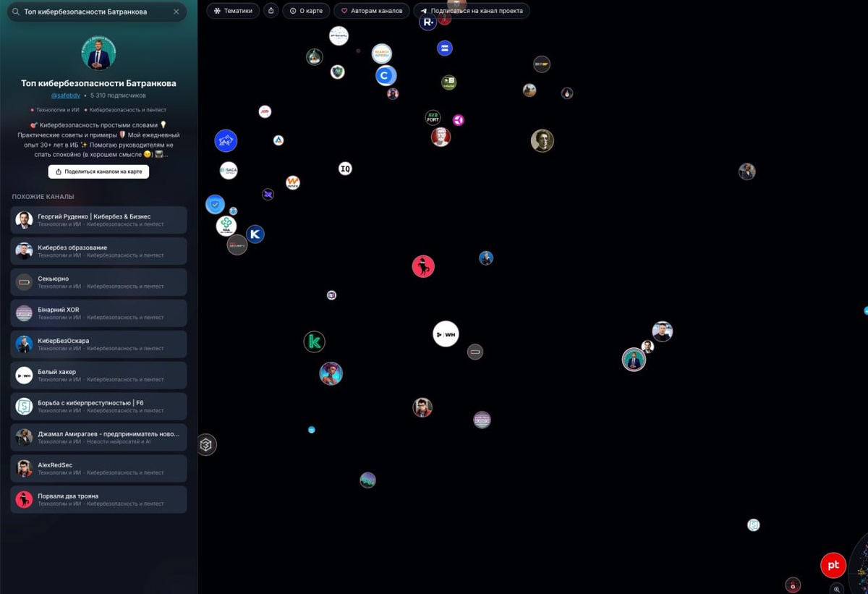868x594 pixels.
Task: Click the red node with black cat
Action: tap(423, 266)
